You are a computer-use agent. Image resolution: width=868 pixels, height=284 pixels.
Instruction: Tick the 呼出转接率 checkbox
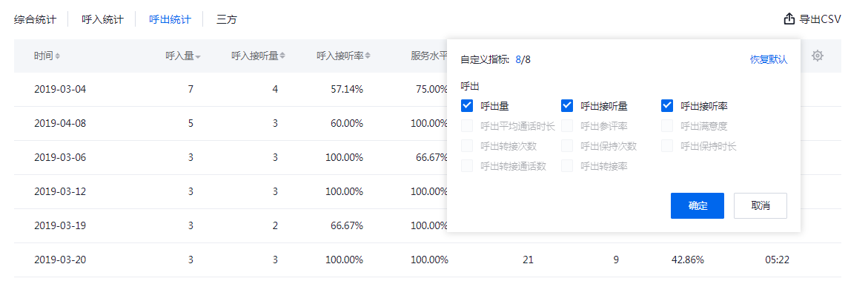(x=567, y=165)
